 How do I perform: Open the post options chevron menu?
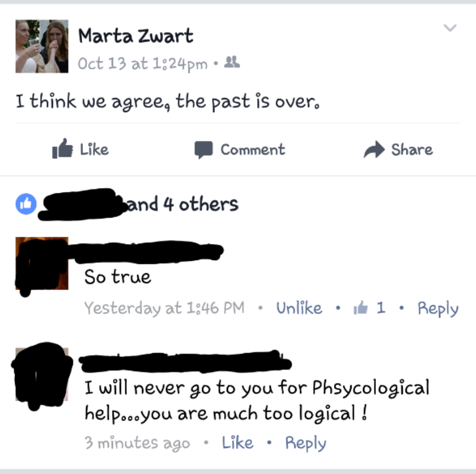pos(450,28)
